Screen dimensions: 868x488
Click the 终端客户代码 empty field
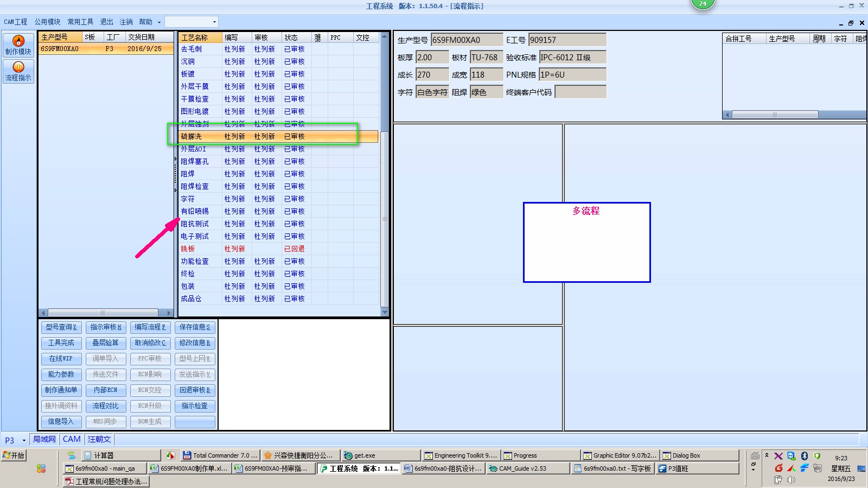click(x=580, y=92)
